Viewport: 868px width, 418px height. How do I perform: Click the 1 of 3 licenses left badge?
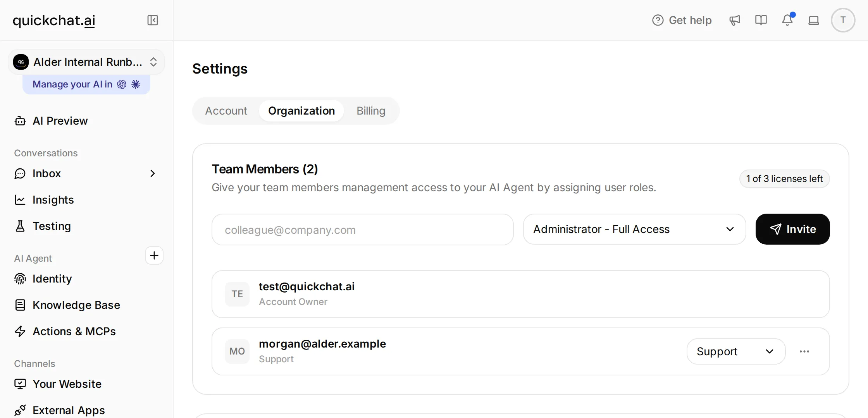tap(784, 179)
